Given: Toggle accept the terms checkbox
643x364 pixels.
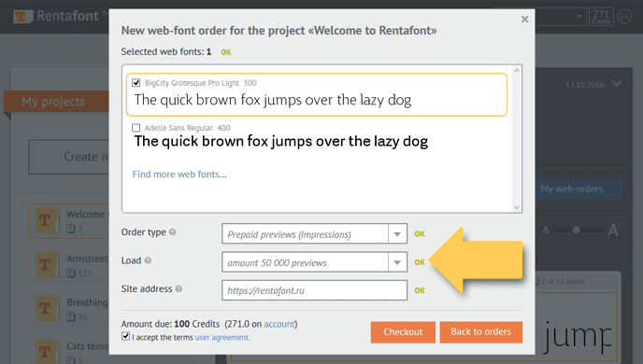Looking at the screenshot, I should [125, 336].
